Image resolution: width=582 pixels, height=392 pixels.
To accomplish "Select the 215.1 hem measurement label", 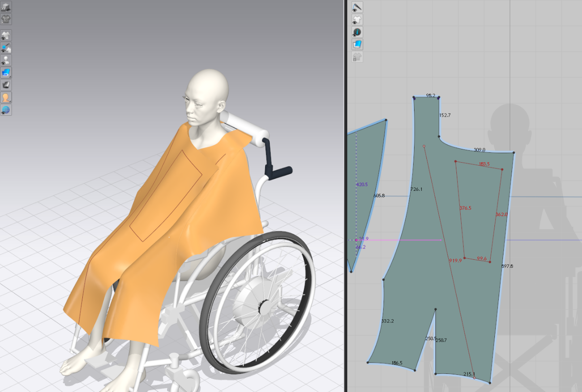I will [469, 374].
